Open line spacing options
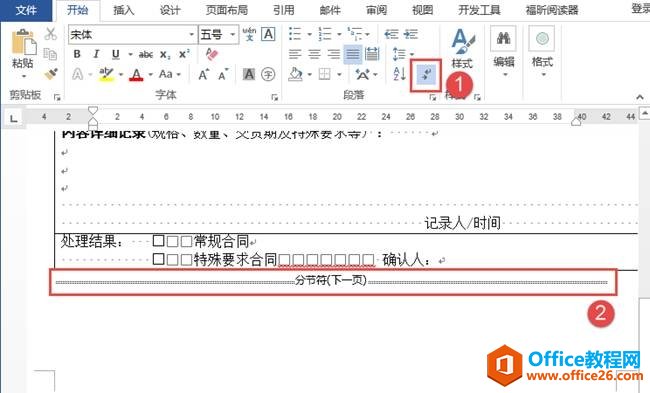The image size is (650, 393). 403,54
